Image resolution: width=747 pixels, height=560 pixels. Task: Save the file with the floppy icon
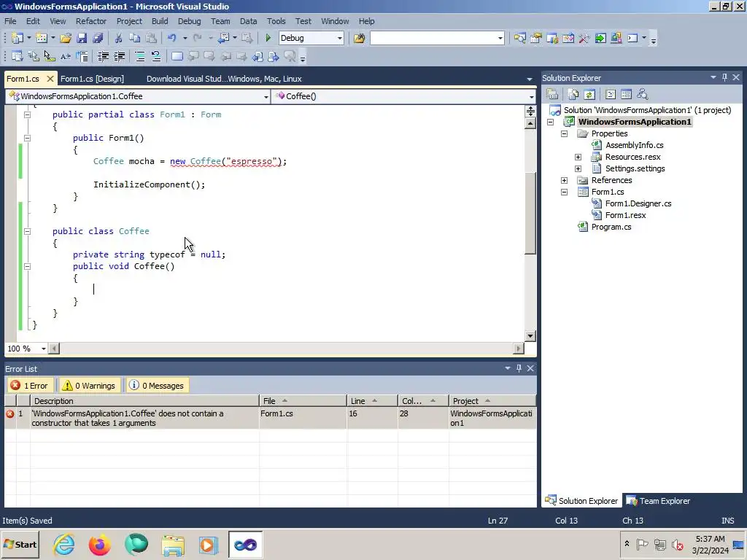click(x=82, y=38)
